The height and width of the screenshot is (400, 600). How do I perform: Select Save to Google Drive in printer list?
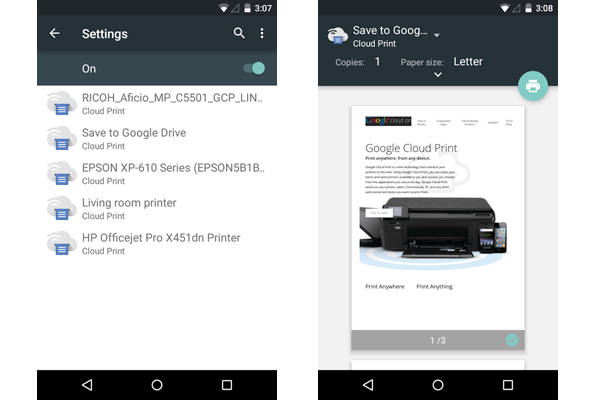click(133, 138)
